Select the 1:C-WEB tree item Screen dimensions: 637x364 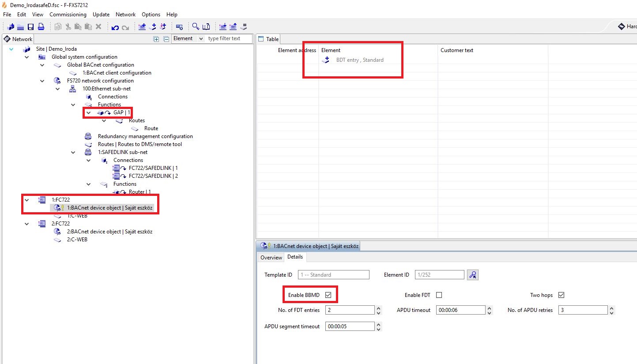(77, 216)
